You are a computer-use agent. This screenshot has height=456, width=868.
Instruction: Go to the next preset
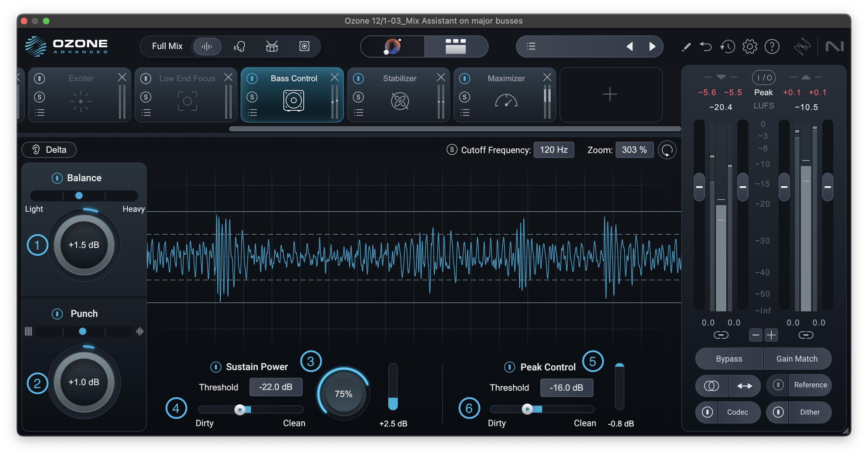652,46
